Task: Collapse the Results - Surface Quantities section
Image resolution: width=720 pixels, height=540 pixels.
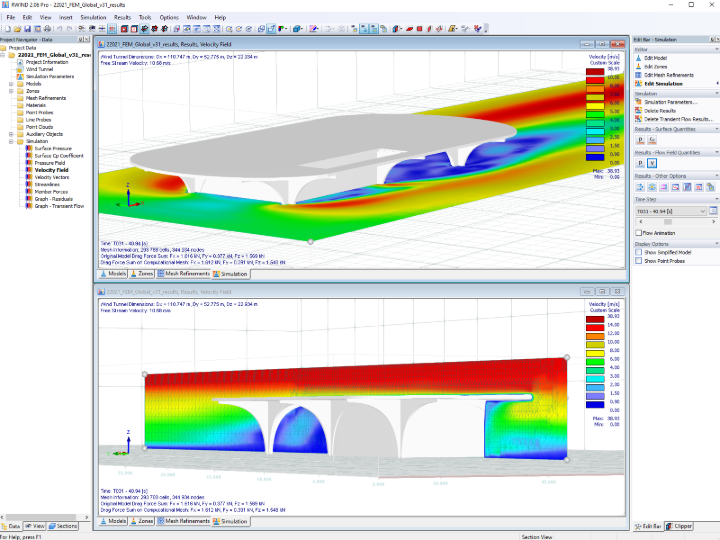Action: coord(716,129)
